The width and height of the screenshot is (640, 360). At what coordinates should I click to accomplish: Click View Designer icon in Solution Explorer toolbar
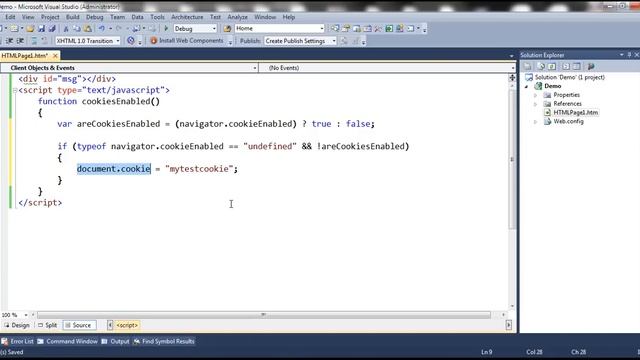(x=576, y=66)
